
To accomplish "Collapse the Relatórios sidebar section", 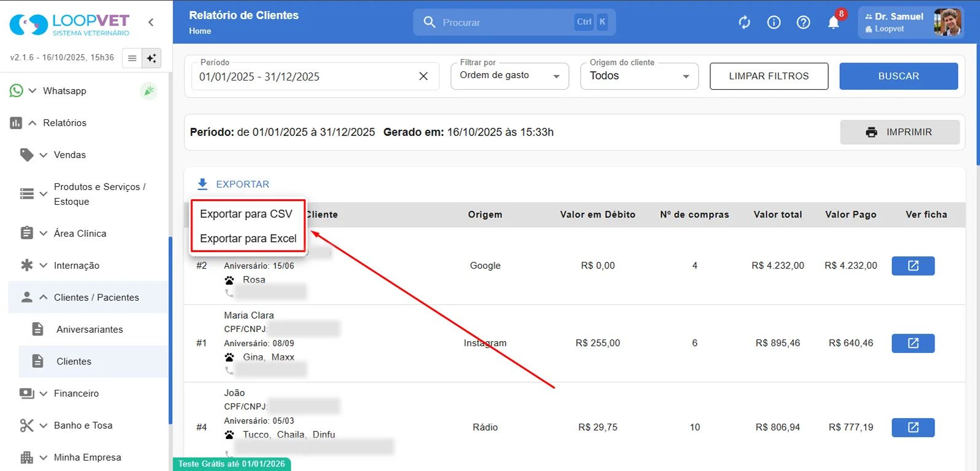I will pos(65,123).
